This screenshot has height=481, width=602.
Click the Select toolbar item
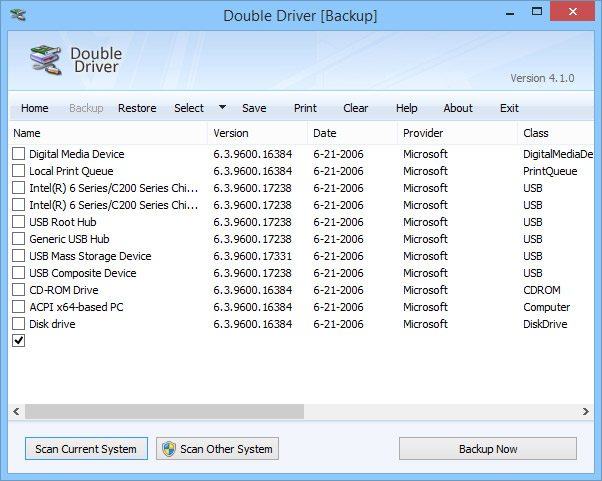pyautogui.click(x=189, y=108)
